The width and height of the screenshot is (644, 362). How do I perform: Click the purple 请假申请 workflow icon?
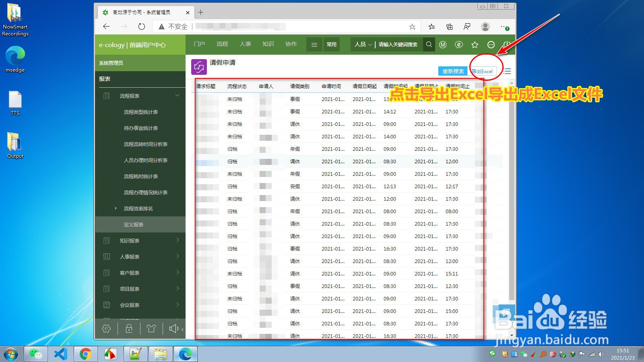pos(199,67)
